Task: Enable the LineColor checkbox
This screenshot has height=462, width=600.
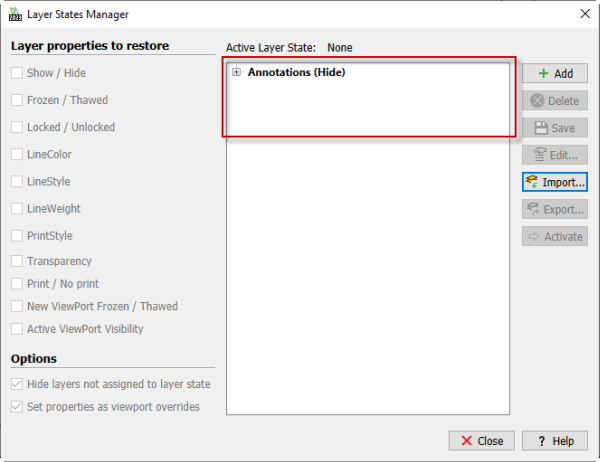Action: (x=17, y=154)
